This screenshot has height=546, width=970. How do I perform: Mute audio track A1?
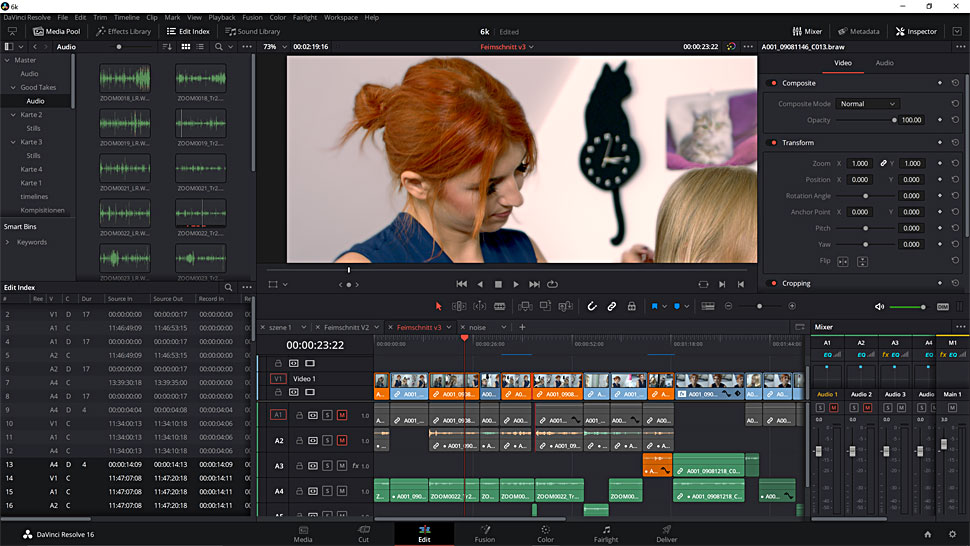[x=342, y=415]
